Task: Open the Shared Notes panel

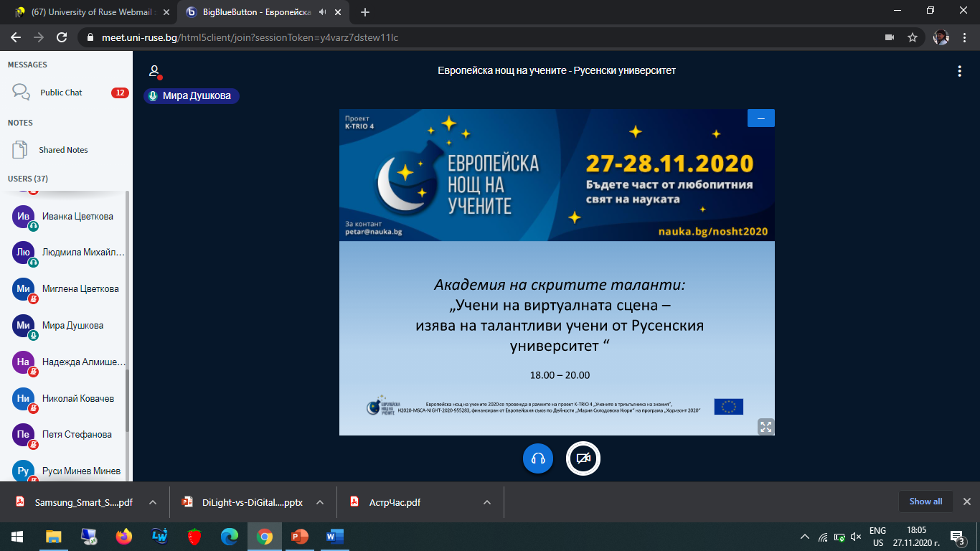Action: (x=63, y=150)
